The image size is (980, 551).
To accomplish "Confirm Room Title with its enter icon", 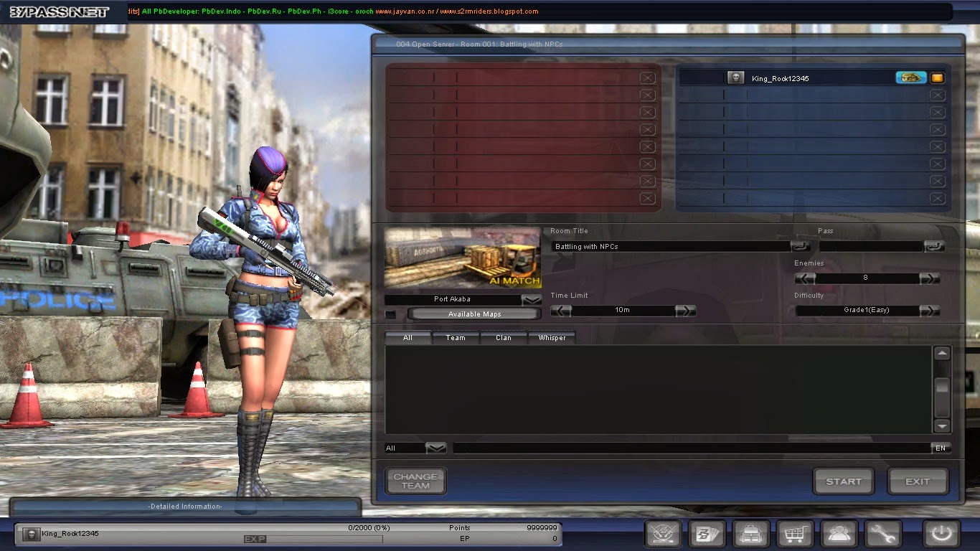I will point(801,246).
